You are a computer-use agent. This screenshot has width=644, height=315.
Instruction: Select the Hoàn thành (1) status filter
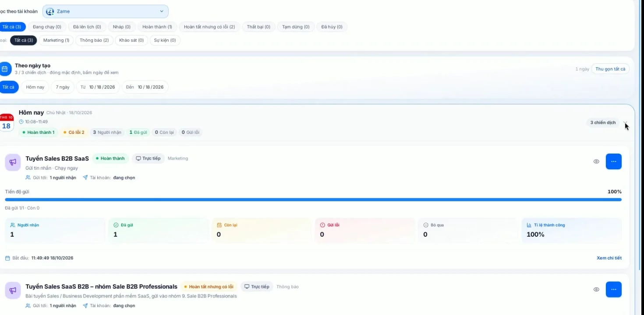[157, 27]
